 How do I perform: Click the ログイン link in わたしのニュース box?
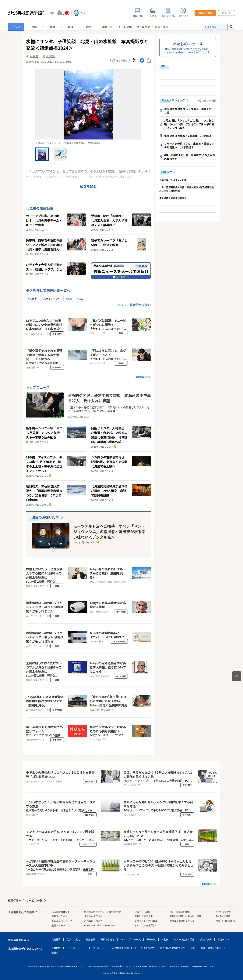coord(197,49)
